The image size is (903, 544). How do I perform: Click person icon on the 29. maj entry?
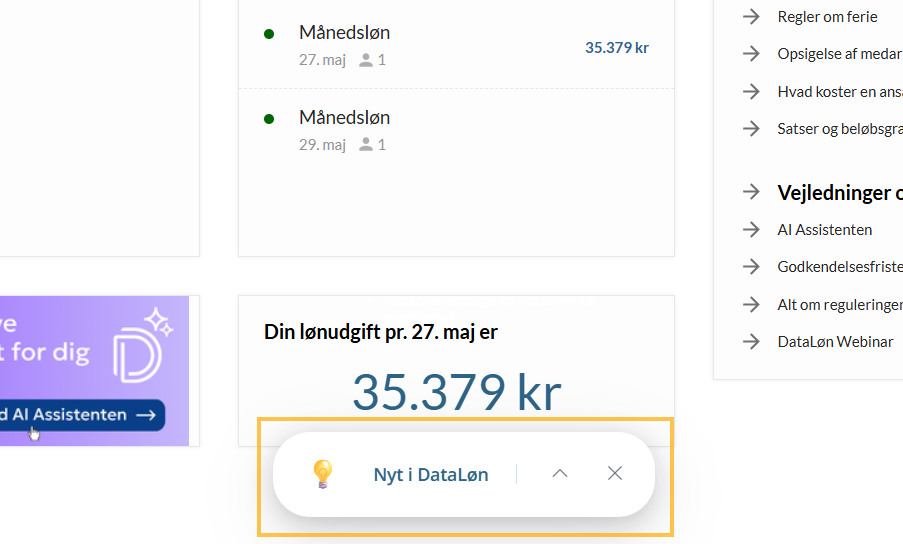tap(366, 144)
